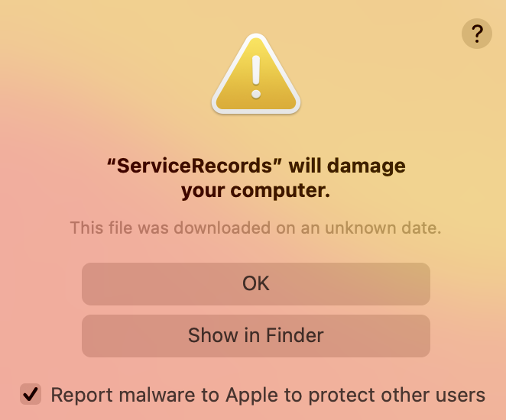506x420 pixels.
Task: Dismiss the alert with OK
Action: click(256, 283)
